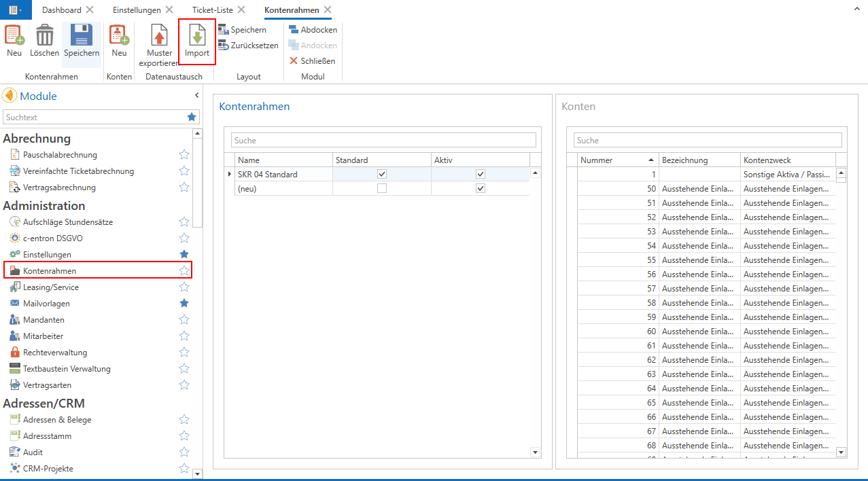The height and width of the screenshot is (481, 868).
Task: Favorite the Kontenrahmen module star
Action: (184, 270)
